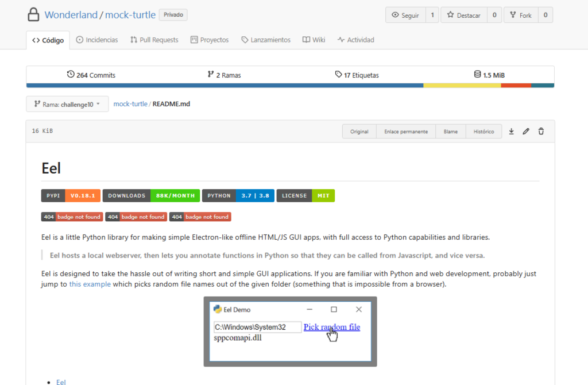This screenshot has width=588, height=385.
Task: Click the orange-red segment of language bar
Action: (x=516, y=86)
